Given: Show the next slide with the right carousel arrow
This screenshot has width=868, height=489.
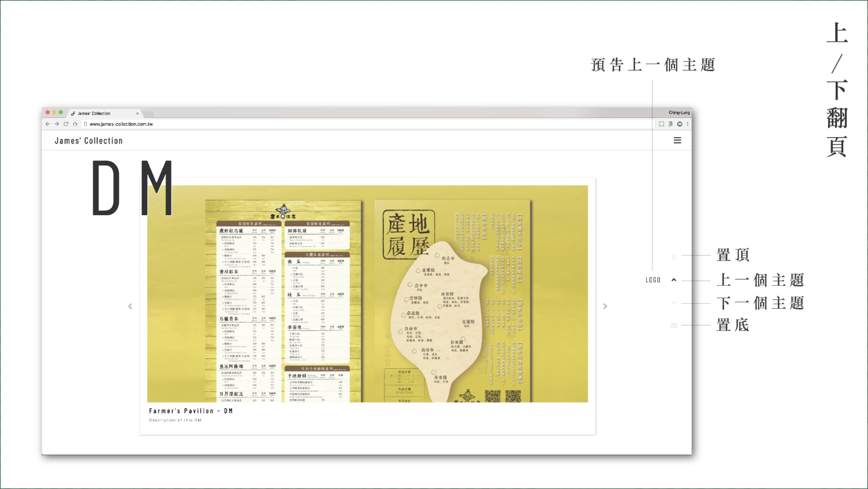Looking at the screenshot, I should [605, 306].
